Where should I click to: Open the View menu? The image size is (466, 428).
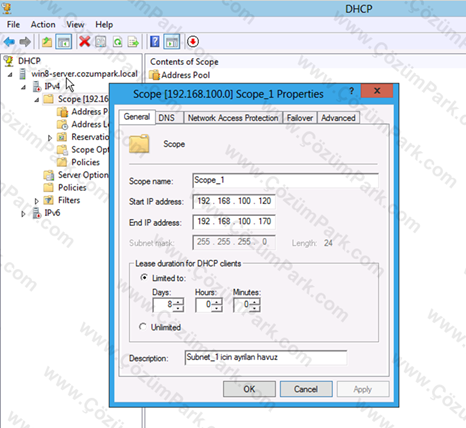(75, 25)
